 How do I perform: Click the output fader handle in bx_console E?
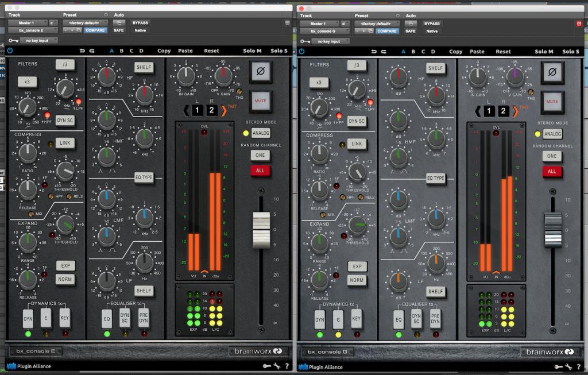pos(261,230)
